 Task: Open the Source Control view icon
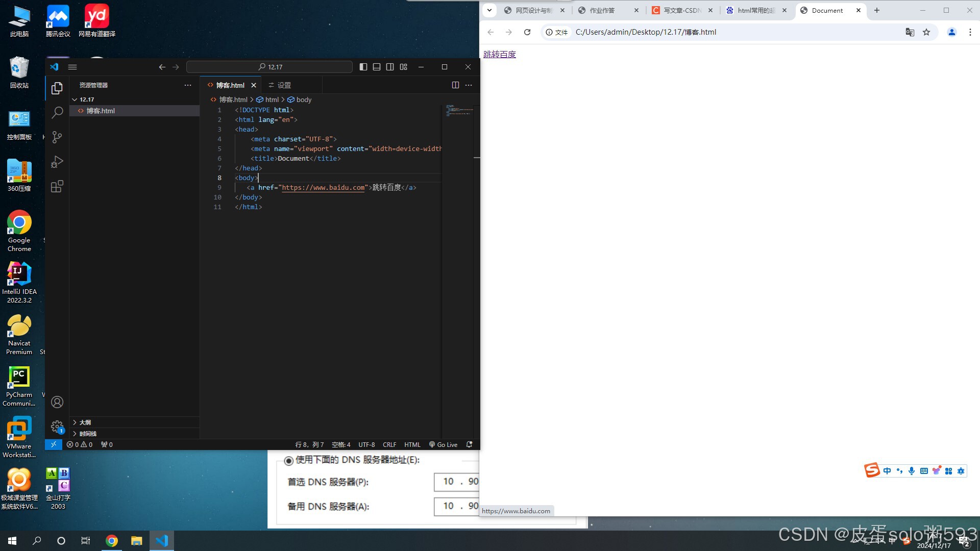point(57,137)
